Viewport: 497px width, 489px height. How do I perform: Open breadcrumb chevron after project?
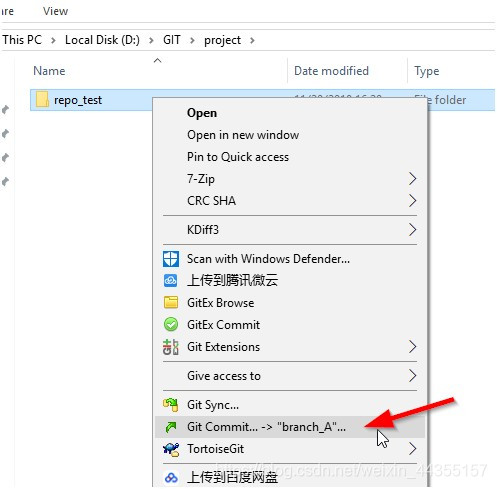[252, 40]
